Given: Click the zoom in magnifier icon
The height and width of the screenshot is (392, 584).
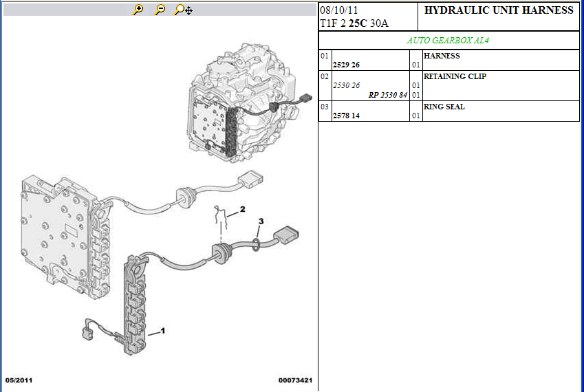Looking at the screenshot, I should [x=138, y=10].
